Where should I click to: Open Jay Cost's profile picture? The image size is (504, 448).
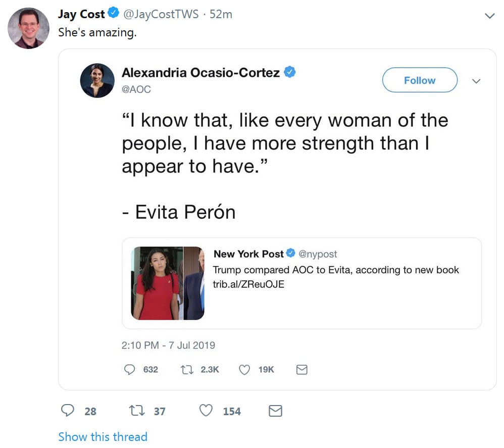point(28,28)
